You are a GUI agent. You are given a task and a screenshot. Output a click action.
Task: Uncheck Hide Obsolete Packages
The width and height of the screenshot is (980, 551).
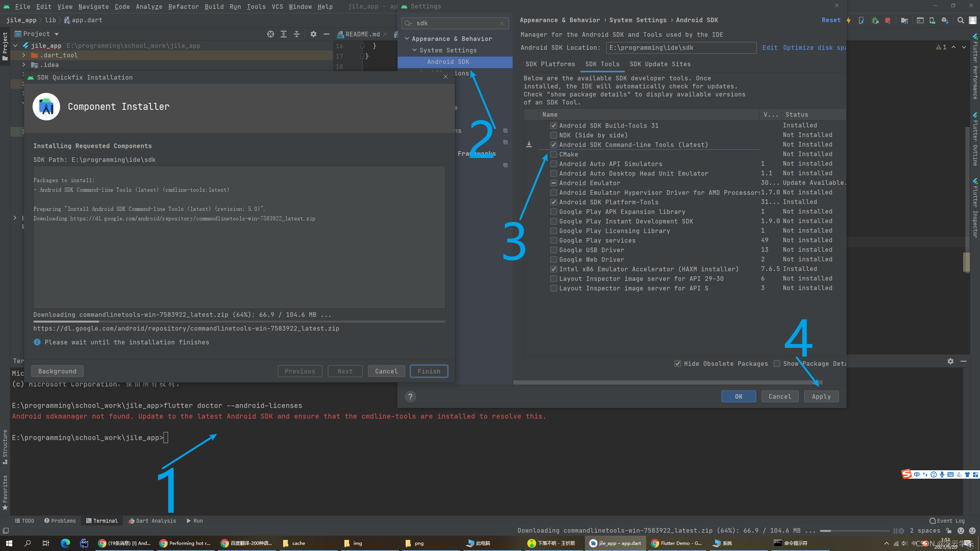click(x=678, y=364)
